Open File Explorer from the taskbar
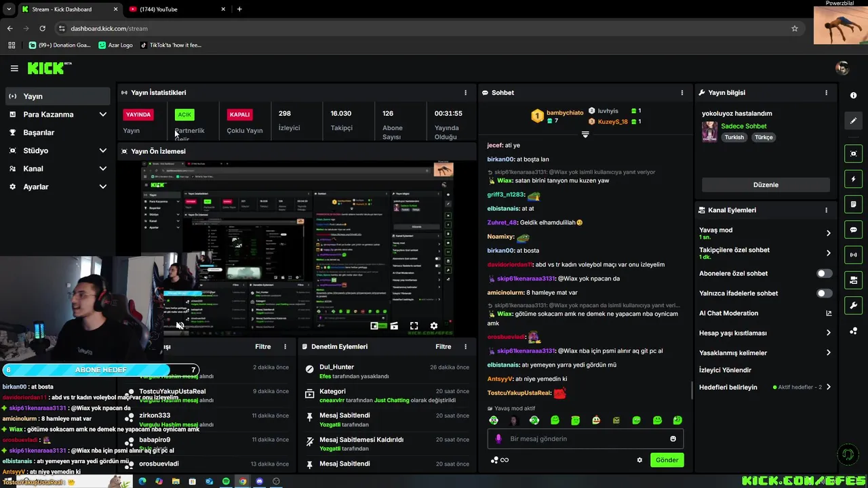The height and width of the screenshot is (488, 868). pyautogui.click(x=176, y=481)
